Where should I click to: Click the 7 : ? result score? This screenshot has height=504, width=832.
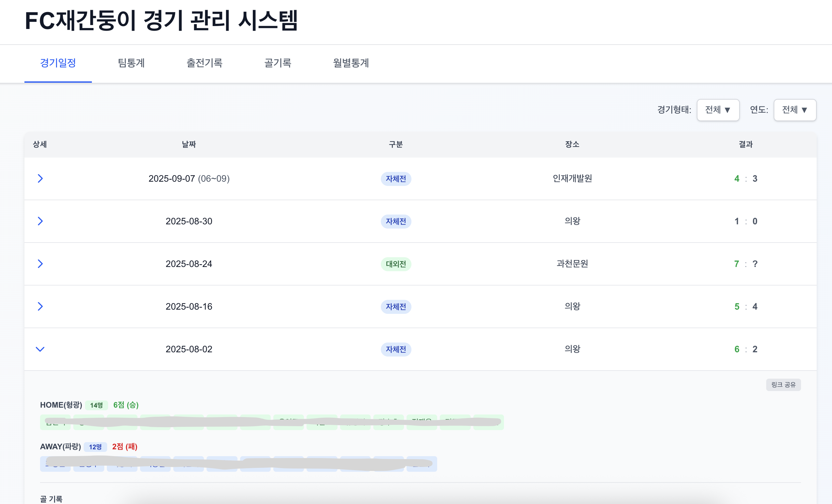tap(746, 264)
